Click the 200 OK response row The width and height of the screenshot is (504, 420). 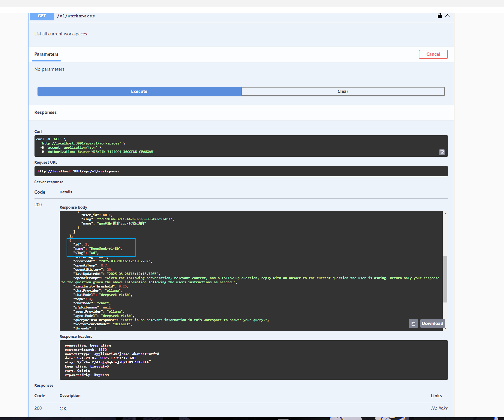click(x=63, y=408)
